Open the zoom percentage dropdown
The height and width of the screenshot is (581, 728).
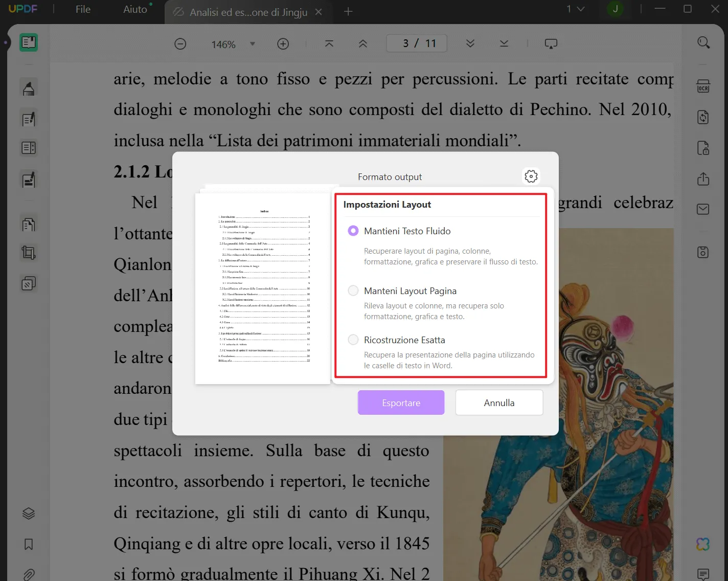click(x=252, y=44)
